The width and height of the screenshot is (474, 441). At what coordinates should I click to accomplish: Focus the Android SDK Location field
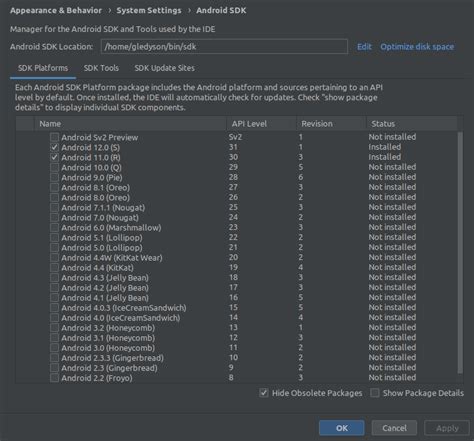(x=224, y=46)
